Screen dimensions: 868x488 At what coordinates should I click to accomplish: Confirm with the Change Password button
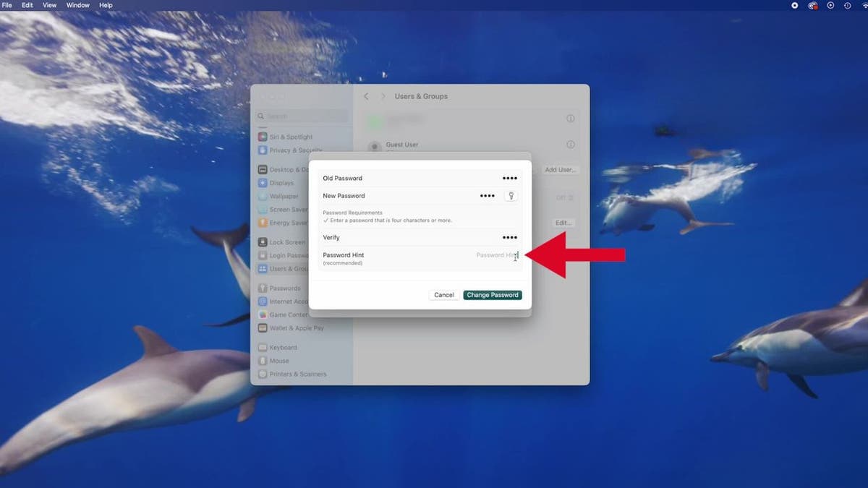[x=493, y=295]
